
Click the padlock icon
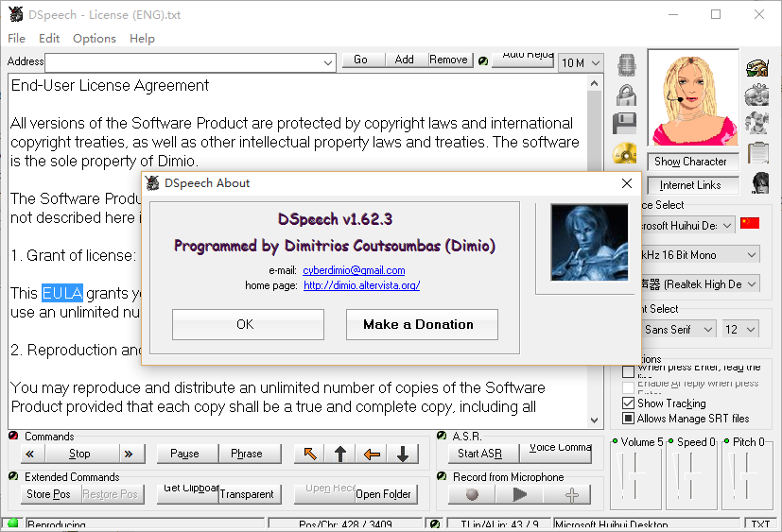point(625,94)
